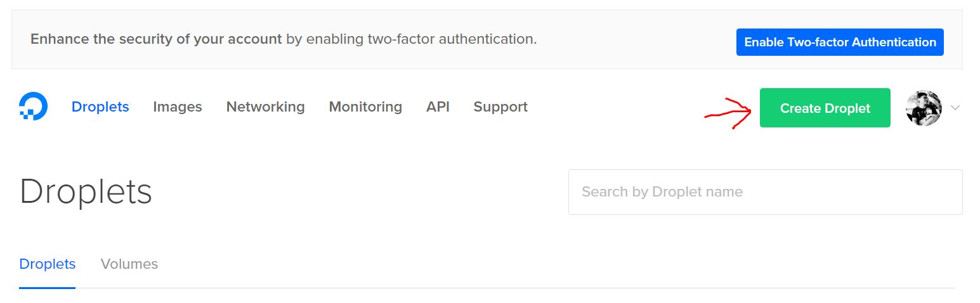Open the API page link
980x303 pixels.
pos(438,106)
